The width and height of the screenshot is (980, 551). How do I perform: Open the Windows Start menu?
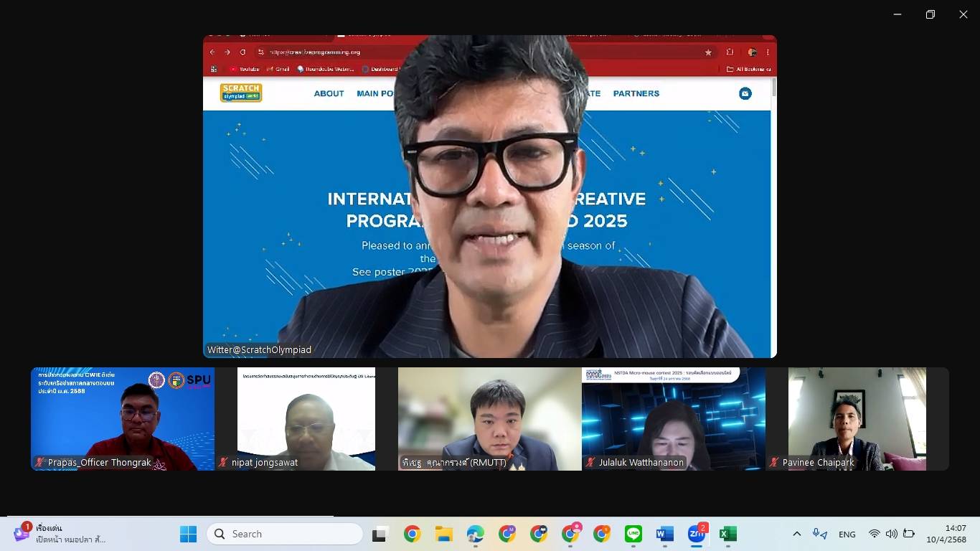[x=188, y=534]
